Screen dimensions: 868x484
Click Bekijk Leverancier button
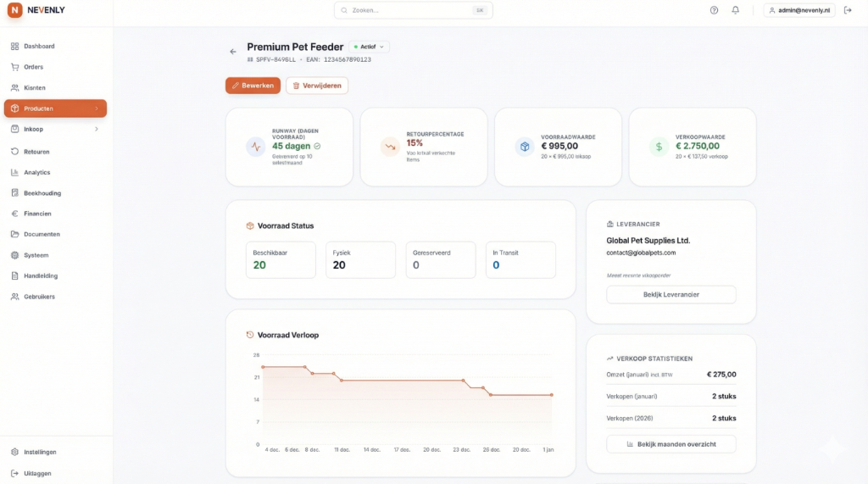(x=671, y=295)
